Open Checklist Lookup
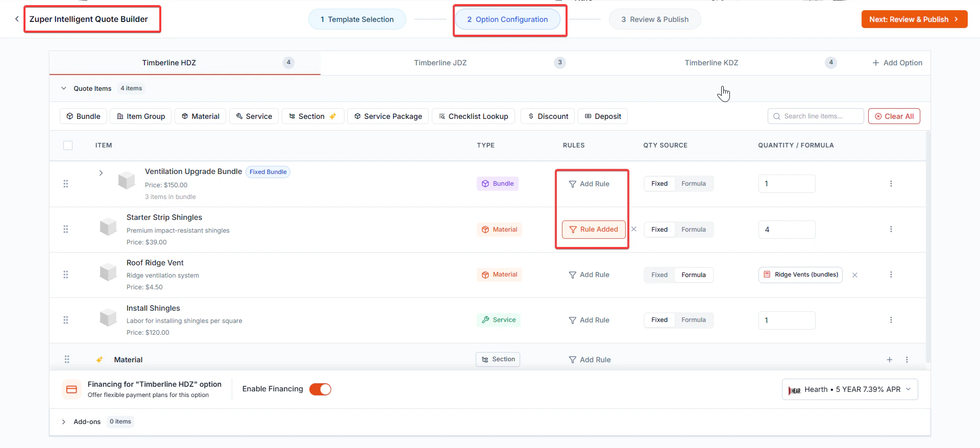980x448 pixels. pyautogui.click(x=473, y=116)
